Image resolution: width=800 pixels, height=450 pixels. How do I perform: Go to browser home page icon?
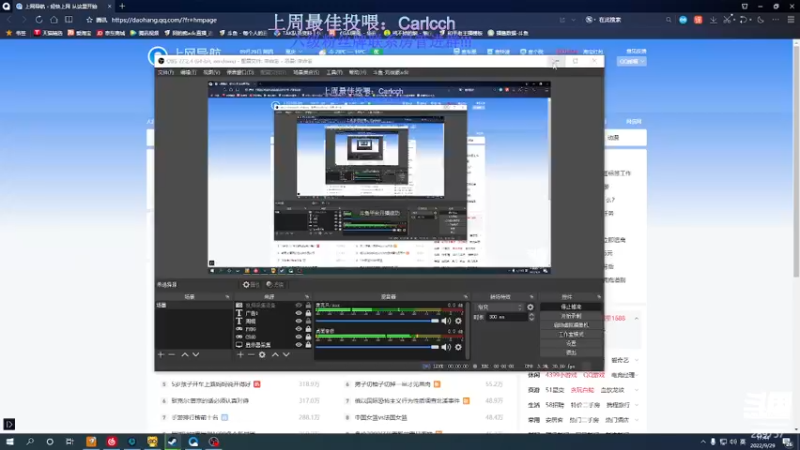point(54,20)
